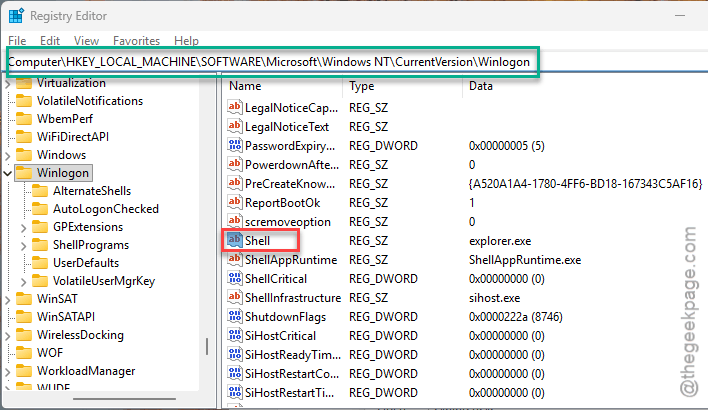Collapse the Winlogon key

(8, 173)
